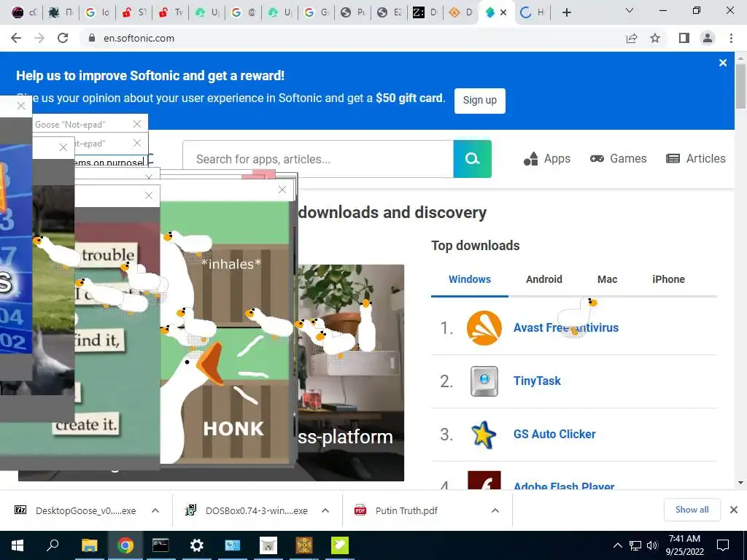Select the iPhone top downloads tab
The height and width of the screenshot is (560, 747).
[668, 279]
